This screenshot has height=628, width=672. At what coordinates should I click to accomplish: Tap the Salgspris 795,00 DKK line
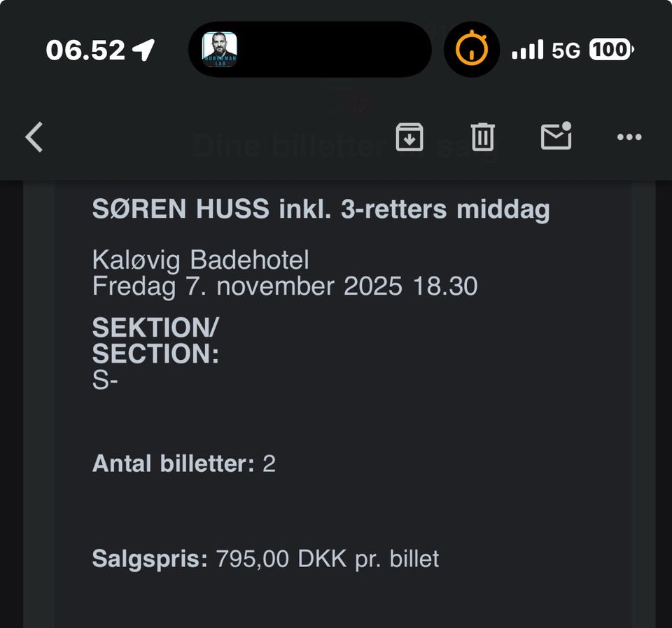[x=265, y=559]
